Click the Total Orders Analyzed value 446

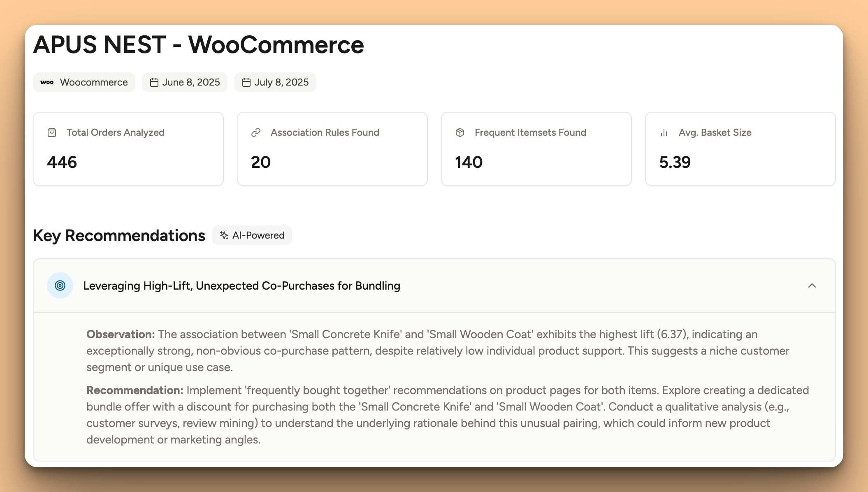point(62,162)
